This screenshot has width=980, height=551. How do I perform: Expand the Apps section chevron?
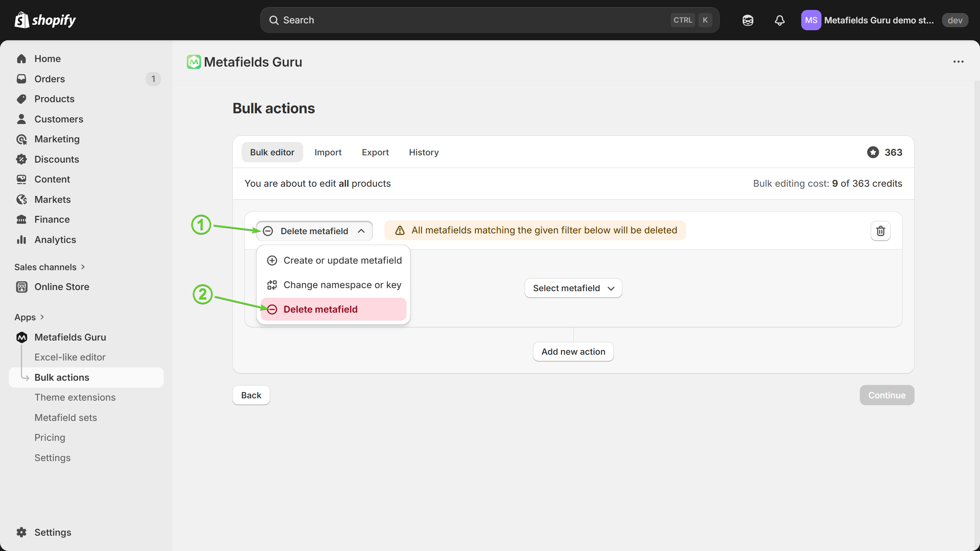tap(42, 317)
